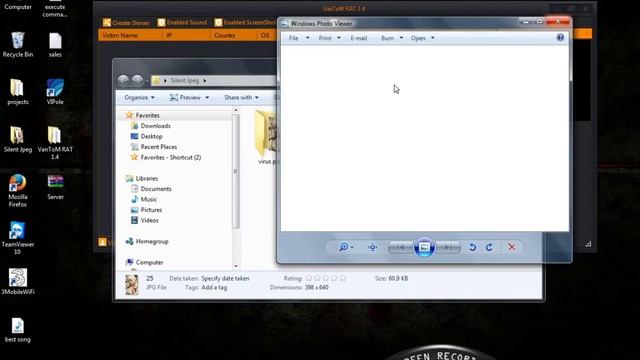This screenshot has height=360, width=640.
Task: Click the file thumbnail in details pane
Action: tap(131, 284)
